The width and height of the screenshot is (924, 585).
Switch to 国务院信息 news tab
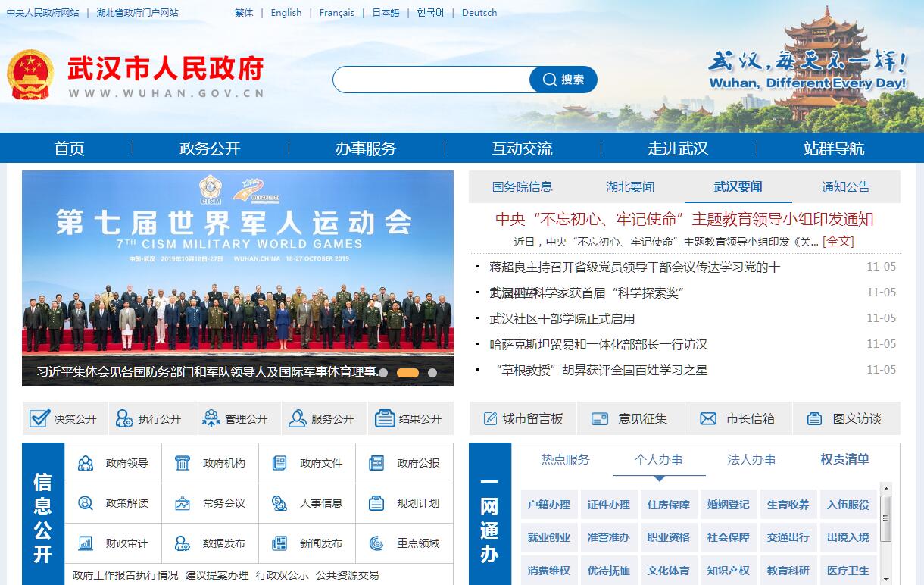[523, 186]
